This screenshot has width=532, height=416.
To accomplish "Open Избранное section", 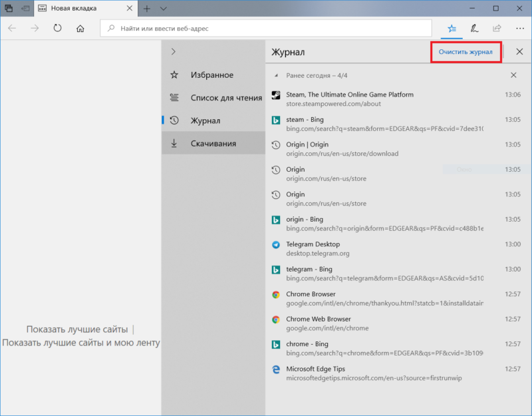I will [213, 75].
